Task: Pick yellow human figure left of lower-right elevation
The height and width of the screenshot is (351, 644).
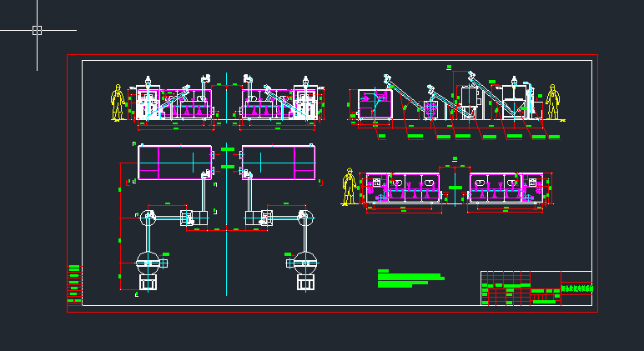Action: [x=350, y=187]
